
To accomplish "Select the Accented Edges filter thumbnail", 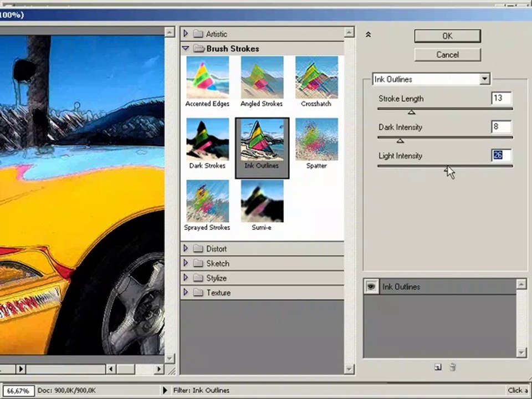I will 207,78.
